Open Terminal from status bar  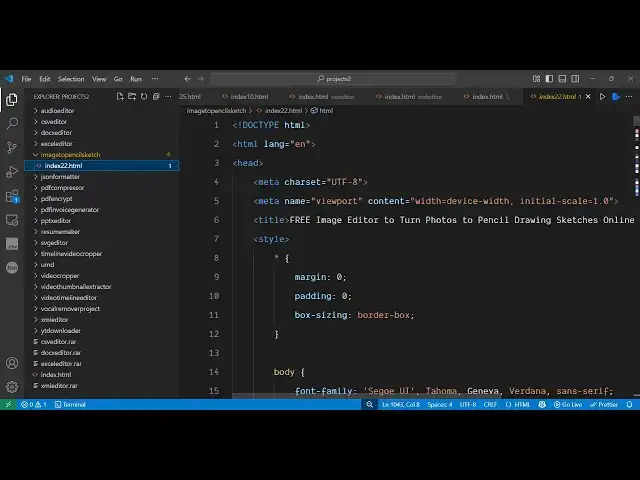pos(70,404)
